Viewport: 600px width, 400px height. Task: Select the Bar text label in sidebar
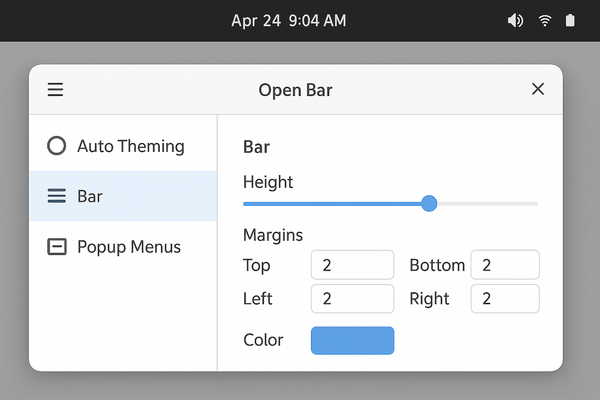click(x=90, y=196)
